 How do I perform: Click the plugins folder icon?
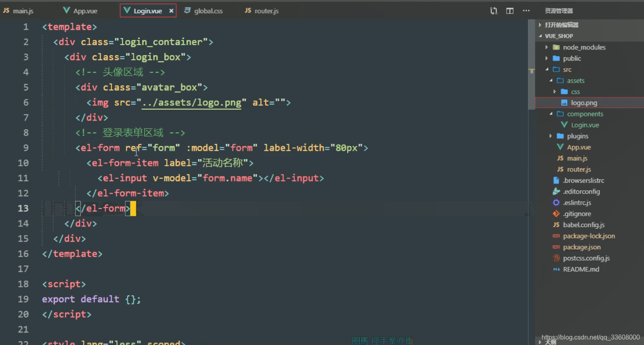click(560, 136)
